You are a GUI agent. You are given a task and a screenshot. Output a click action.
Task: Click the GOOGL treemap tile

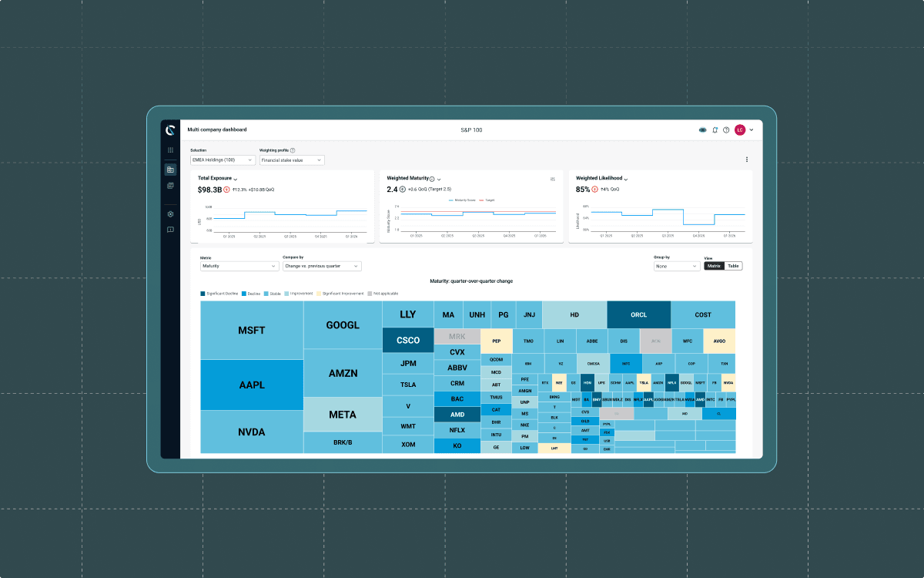pyautogui.click(x=343, y=324)
